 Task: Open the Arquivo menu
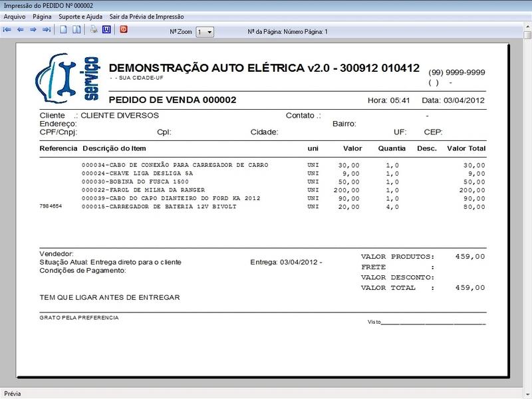click(x=14, y=17)
